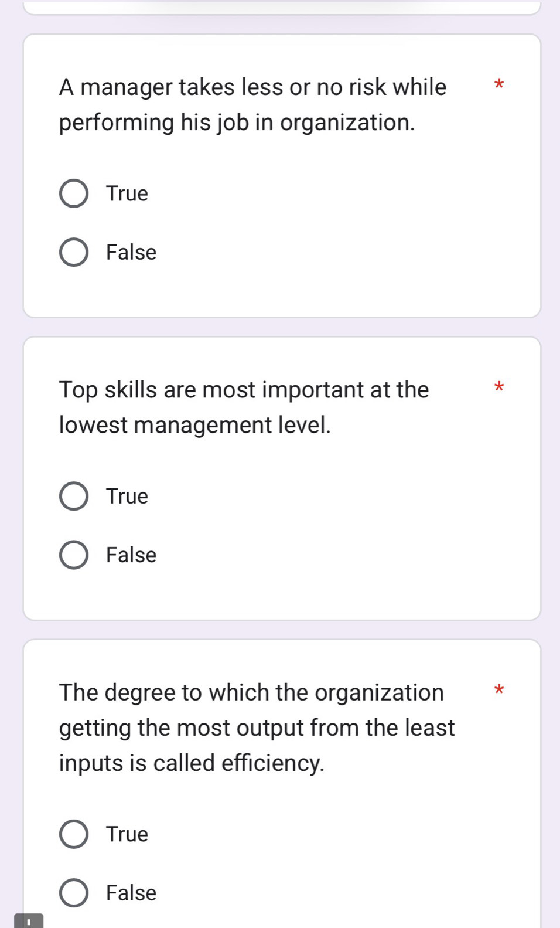Click the "False" label under top skills question
Screen dimensions: 560x928
[x=131, y=555]
